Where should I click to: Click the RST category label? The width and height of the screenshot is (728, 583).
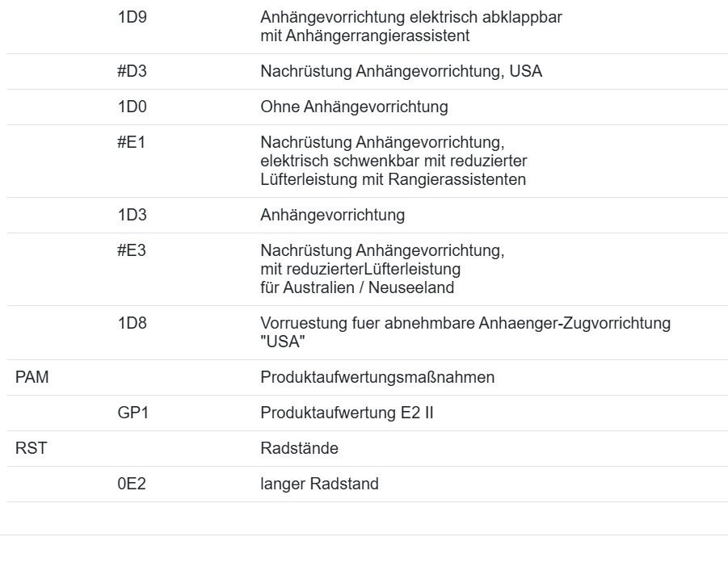pos(32,448)
